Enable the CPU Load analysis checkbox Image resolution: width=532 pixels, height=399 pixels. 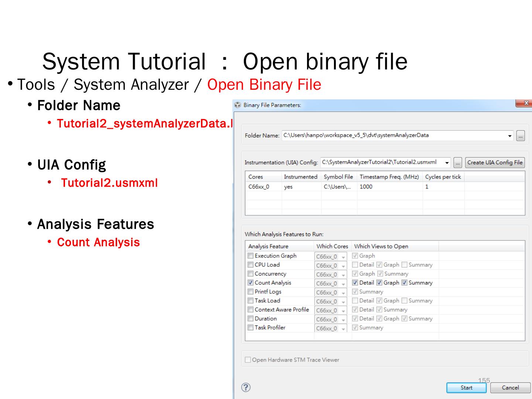tap(250, 265)
